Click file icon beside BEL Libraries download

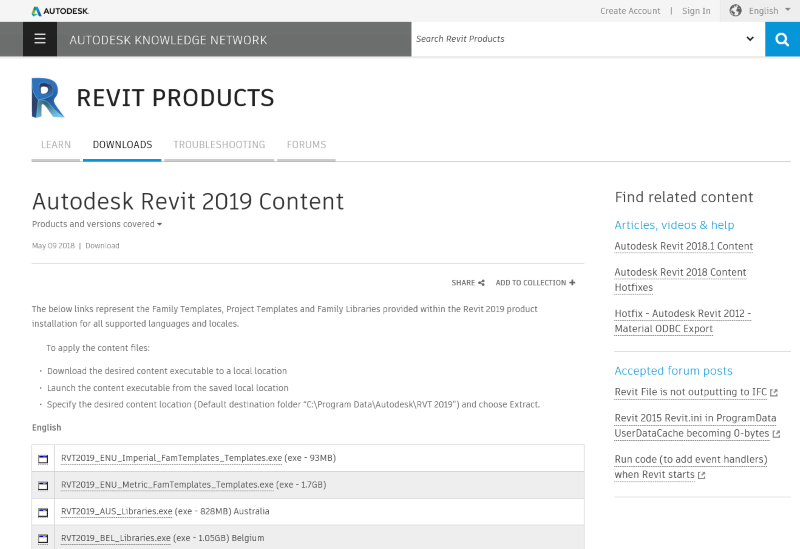43,538
